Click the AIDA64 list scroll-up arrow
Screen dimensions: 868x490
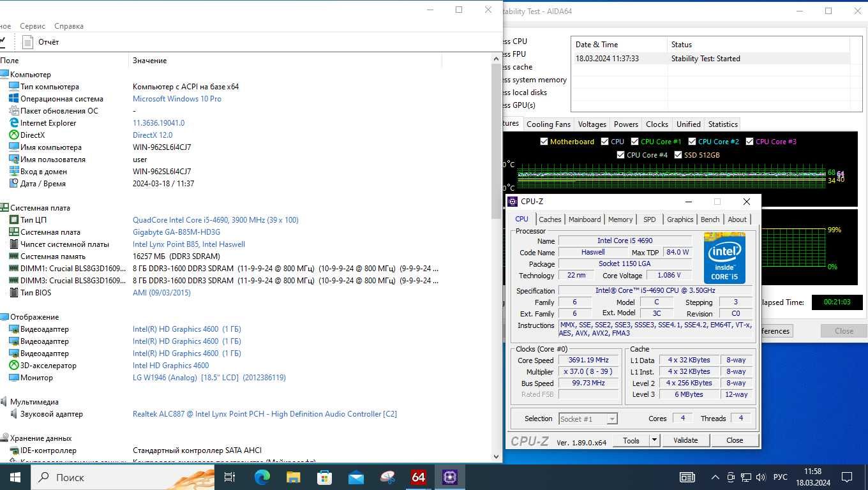coord(497,59)
